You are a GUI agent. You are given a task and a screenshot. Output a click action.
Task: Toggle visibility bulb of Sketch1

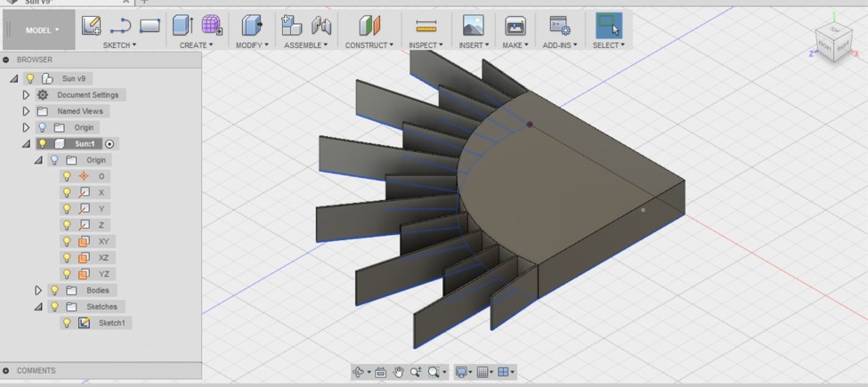point(67,323)
